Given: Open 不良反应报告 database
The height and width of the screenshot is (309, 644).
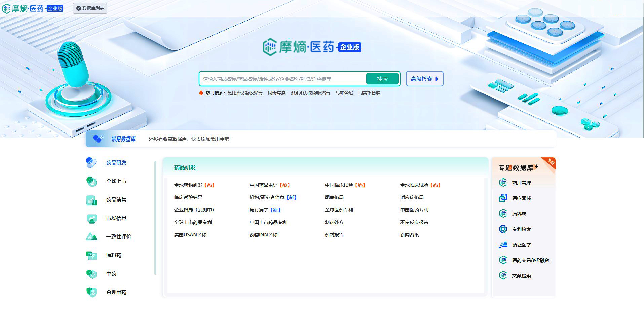Looking at the screenshot, I should [x=414, y=222].
